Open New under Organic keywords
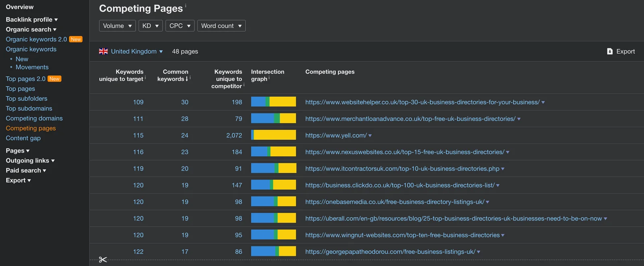The height and width of the screenshot is (266, 644). click(22, 59)
